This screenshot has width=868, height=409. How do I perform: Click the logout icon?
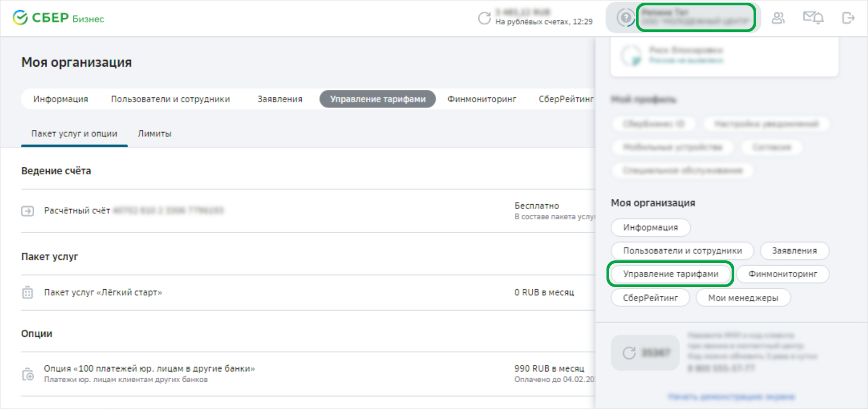(x=848, y=18)
